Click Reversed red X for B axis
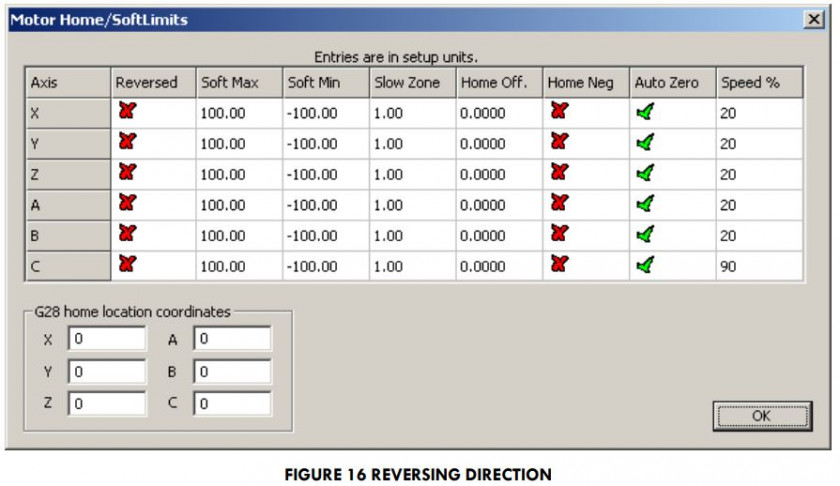Image resolution: width=840 pixels, height=486 pixels. [126, 234]
